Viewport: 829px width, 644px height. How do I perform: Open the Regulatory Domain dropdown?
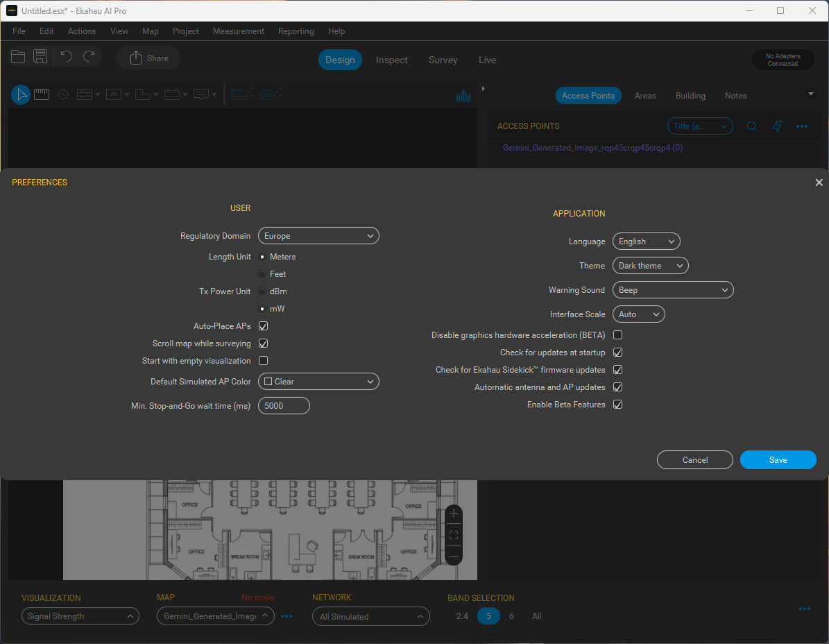(318, 236)
